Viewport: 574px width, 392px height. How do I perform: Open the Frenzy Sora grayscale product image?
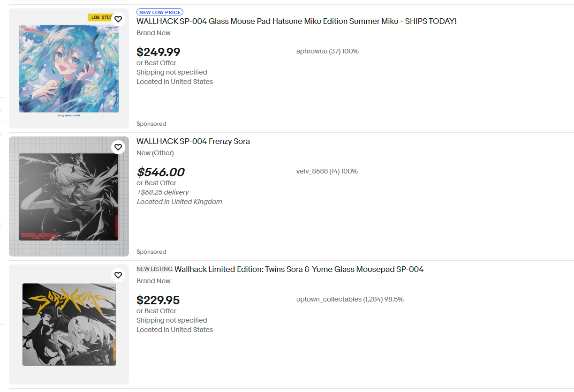tap(68, 197)
